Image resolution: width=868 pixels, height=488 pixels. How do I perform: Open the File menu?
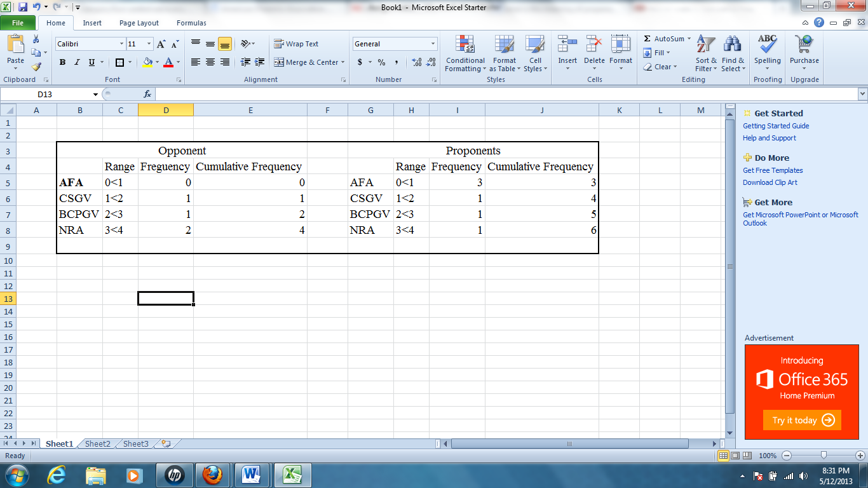pyautogui.click(x=18, y=22)
